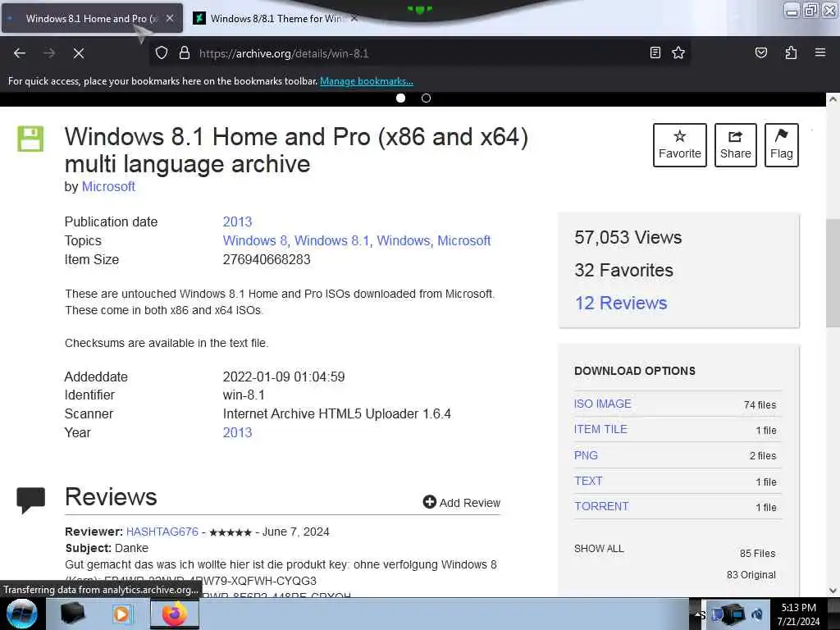The height and width of the screenshot is (630, 840).
Task: Bookmark this page with the star
Action: [x=678, y=52]
